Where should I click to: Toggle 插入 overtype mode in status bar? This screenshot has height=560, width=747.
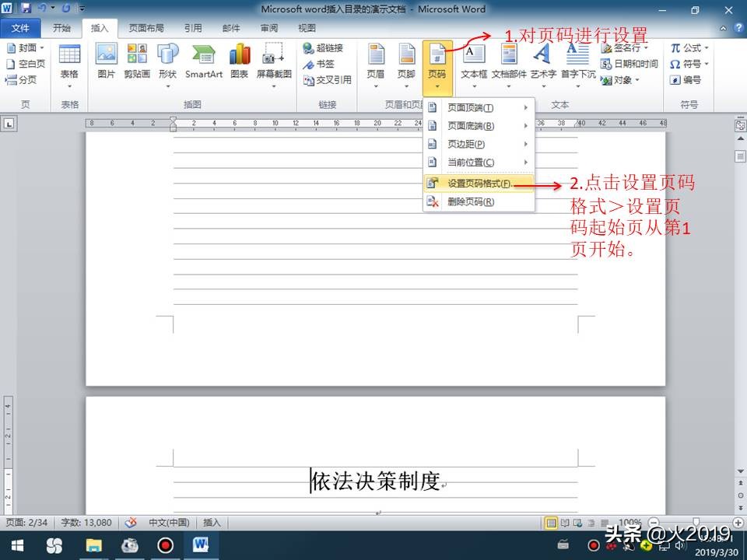click(212, 523)
